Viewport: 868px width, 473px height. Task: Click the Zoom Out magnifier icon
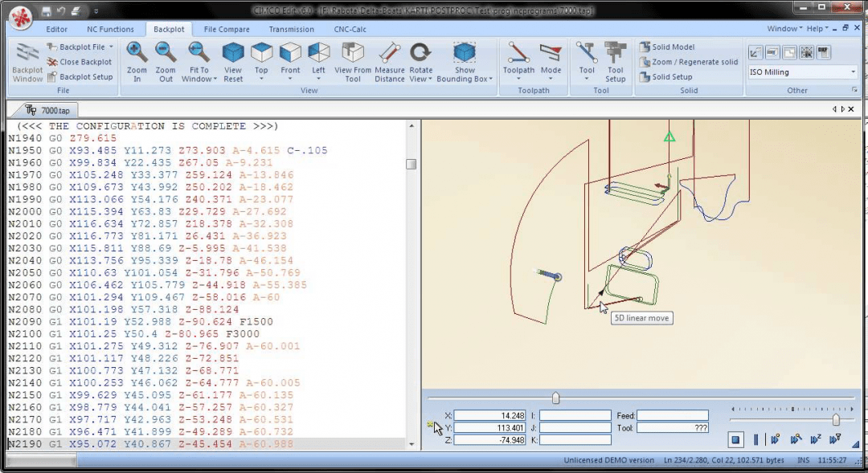tap(166, 53)
